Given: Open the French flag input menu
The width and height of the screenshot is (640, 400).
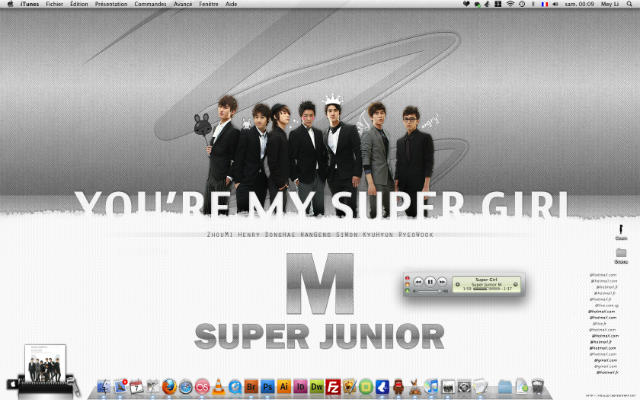Looking at the screenshot, I should coord(544,4).
